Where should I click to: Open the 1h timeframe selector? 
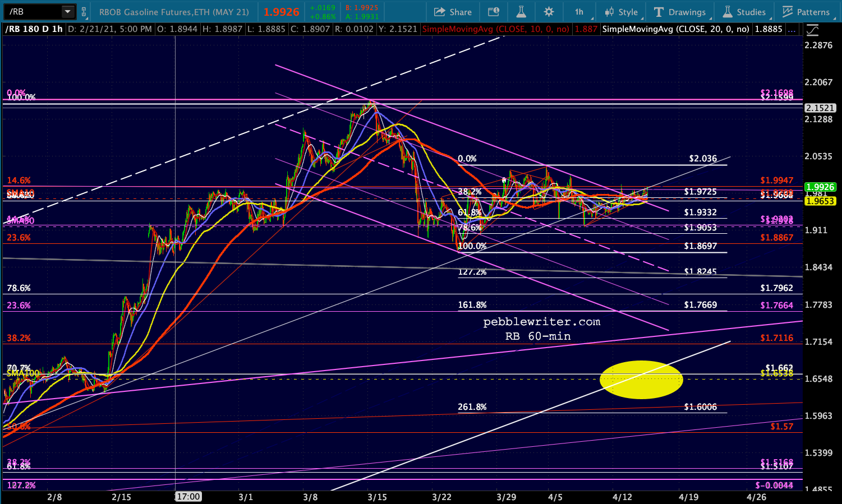[x=579, y=12]
